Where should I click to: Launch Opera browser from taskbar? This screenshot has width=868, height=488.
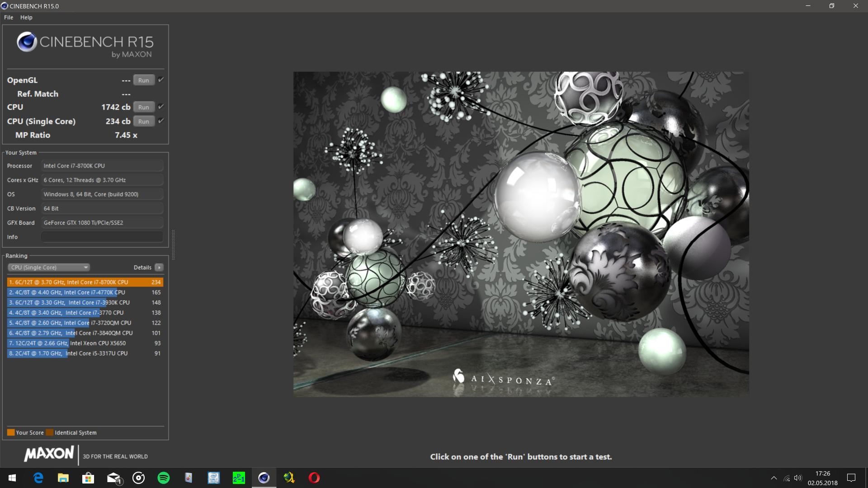click(x=314, y=478)
